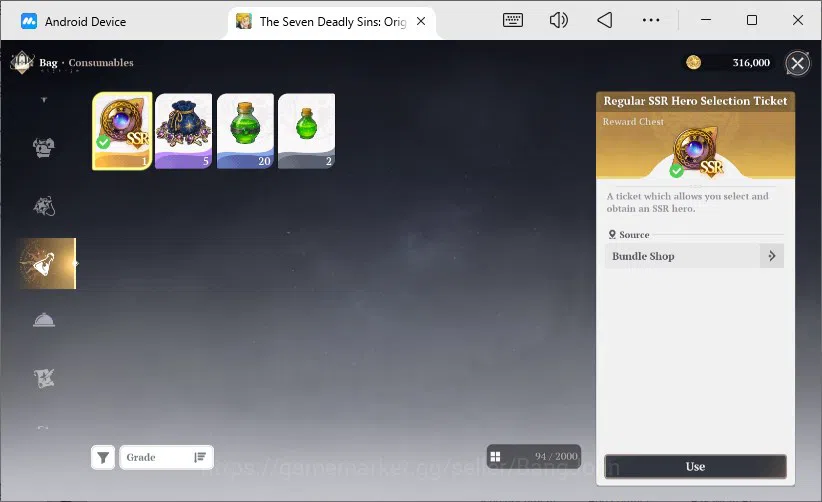Close the Bag screen with the X
822x502 pixels.
797,63
